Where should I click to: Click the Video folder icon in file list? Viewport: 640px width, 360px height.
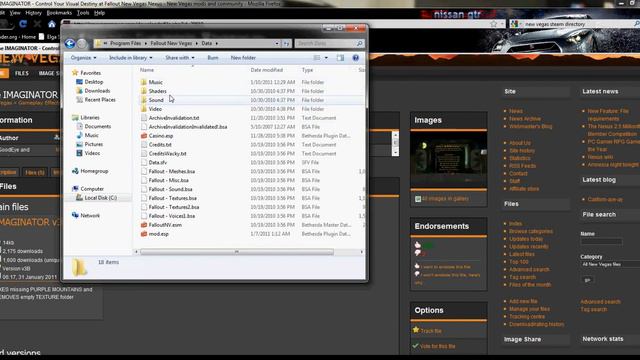pyautogui.click(x=144, y=109)
